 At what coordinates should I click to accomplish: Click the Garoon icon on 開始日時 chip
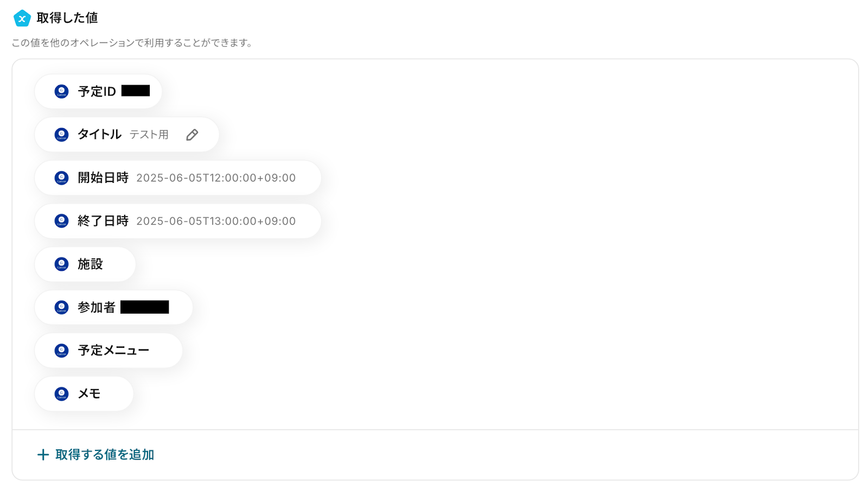coord(61,178)
